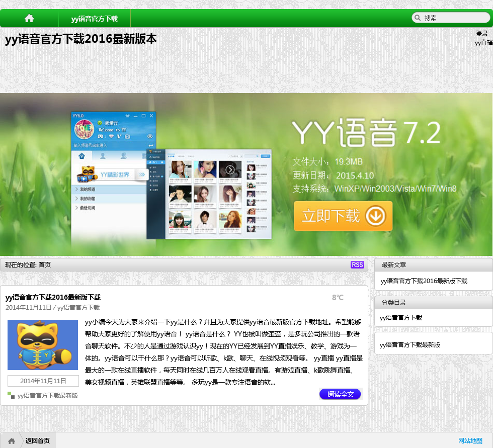The width and height of the screenshot is (493, 448).
Task: Click the YY精彩世界 raccoon icon in banner
Action: point(87,174)
